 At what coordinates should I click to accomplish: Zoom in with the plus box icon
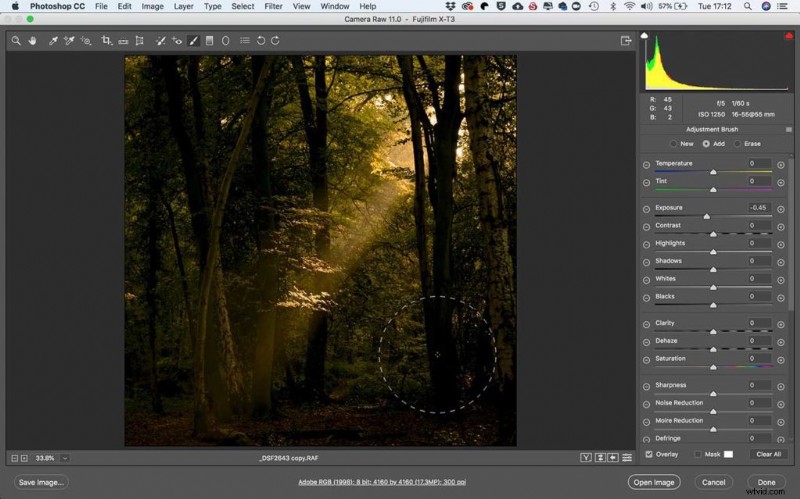[24, 458]
